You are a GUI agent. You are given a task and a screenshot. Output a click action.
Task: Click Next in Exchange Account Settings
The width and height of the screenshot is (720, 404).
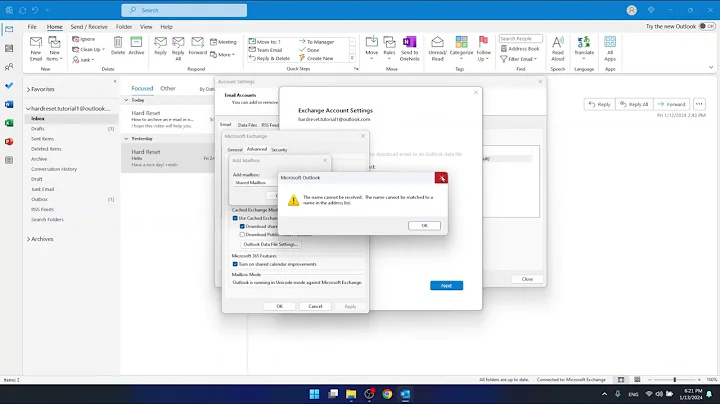coord(446,286)
